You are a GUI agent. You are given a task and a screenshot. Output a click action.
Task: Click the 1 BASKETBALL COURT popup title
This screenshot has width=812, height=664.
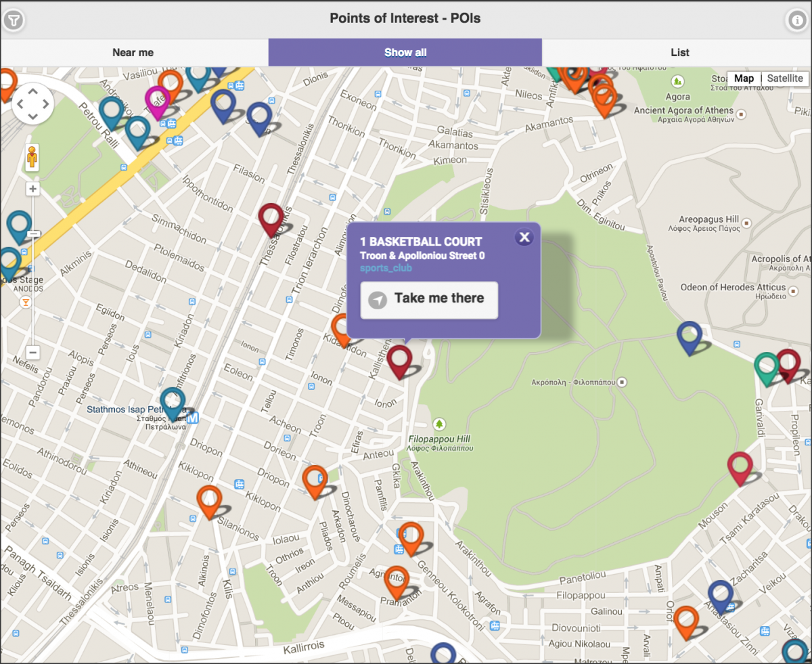pyautogui.click(x=421, y=242)
